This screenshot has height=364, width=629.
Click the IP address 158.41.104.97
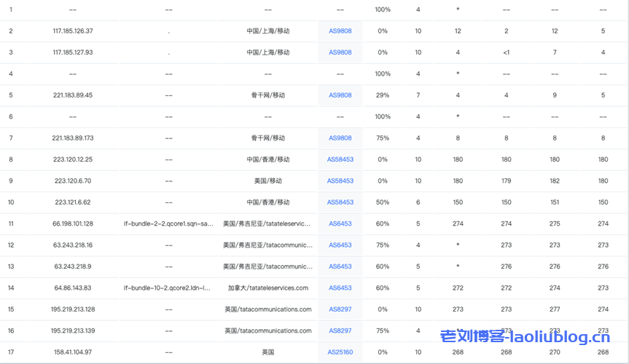click(73, 352)
